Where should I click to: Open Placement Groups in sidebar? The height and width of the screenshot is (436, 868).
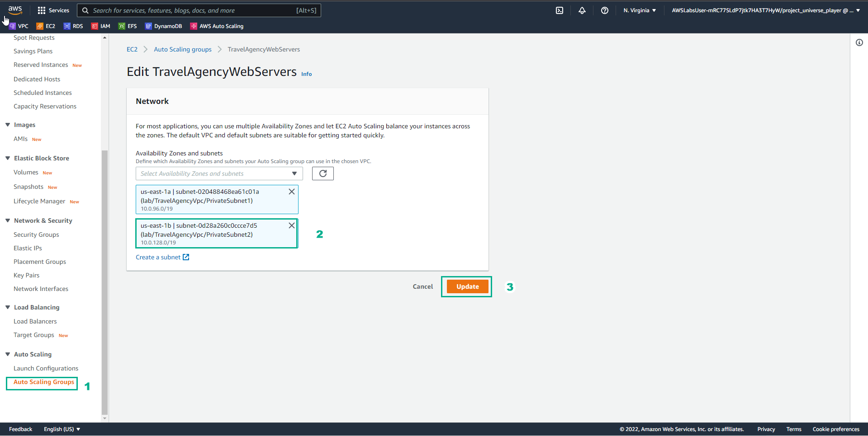pyautogui.click(x=40, y=262)
